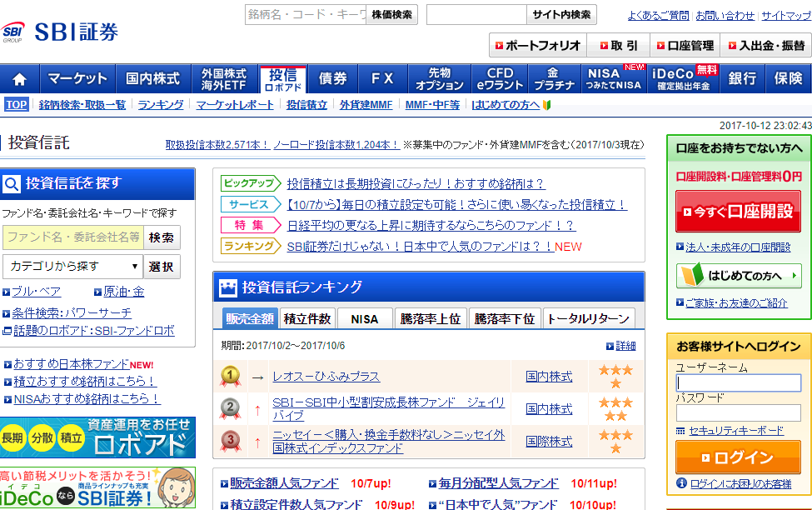Open the ロボアド banner
812x510 pixels.
(x=98, y=437)
